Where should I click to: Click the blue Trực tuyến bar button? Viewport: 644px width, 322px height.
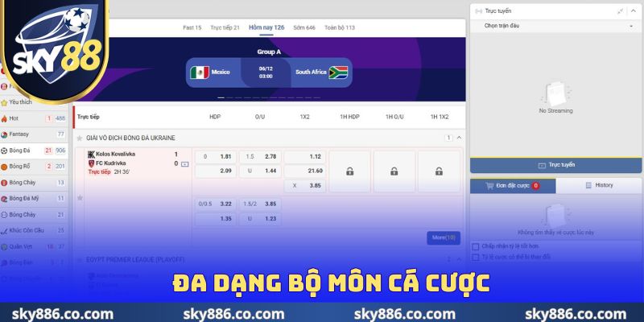(555, 165)
